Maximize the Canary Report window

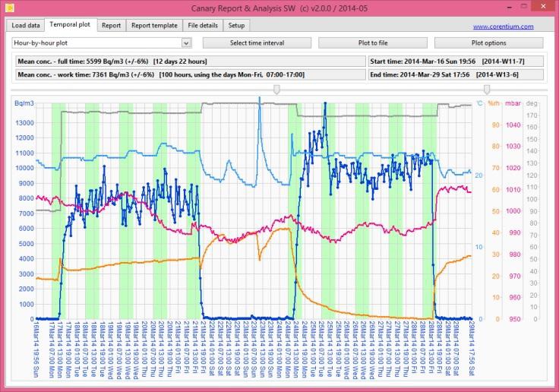pyautogui.click(x=524, y=7)
